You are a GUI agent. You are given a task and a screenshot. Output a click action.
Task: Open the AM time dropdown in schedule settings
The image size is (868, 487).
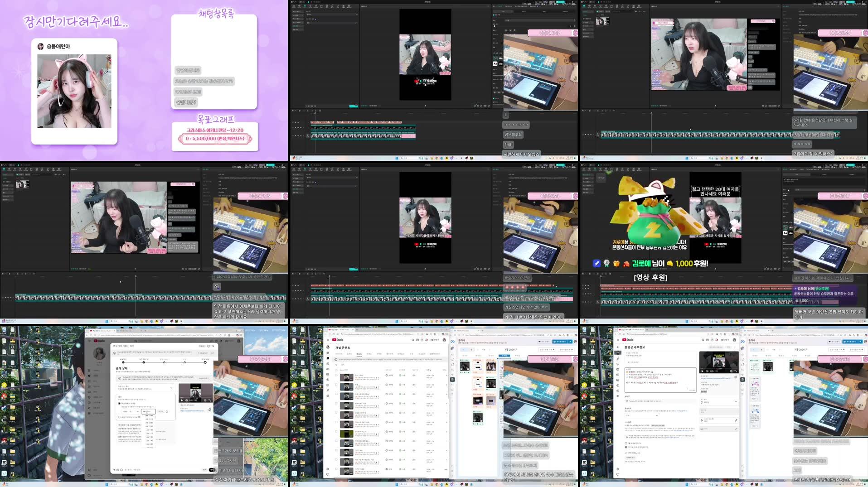pos(149,411)
